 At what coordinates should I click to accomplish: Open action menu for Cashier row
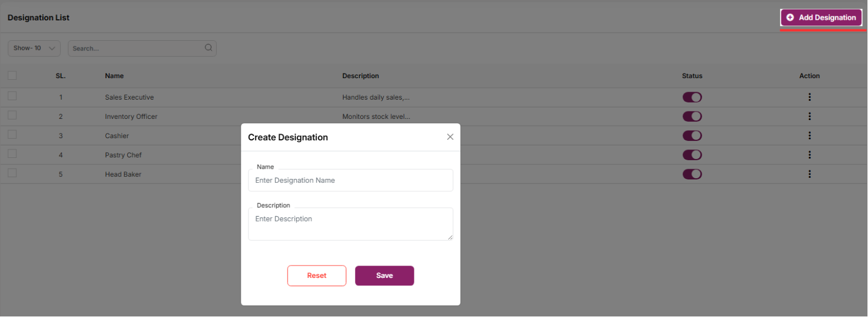pyautogui.click(x=809, y=136)
